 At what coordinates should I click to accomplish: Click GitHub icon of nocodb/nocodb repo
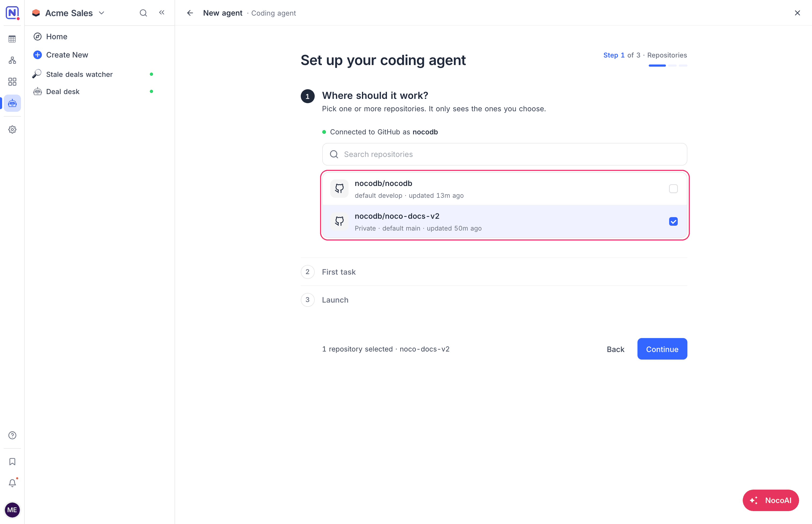339,188
